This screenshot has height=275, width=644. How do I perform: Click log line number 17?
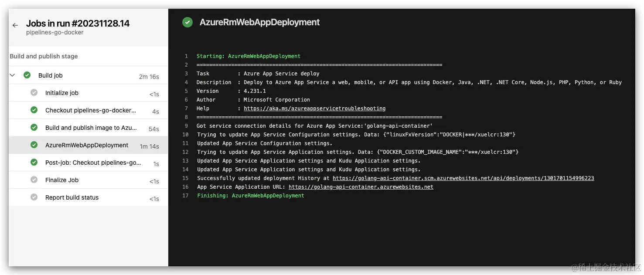tap(186, 196)
